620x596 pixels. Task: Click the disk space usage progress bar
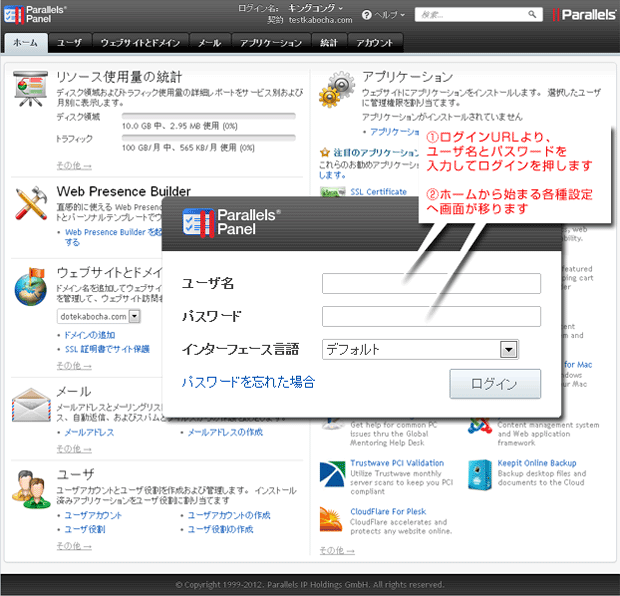tap(209, 116)
